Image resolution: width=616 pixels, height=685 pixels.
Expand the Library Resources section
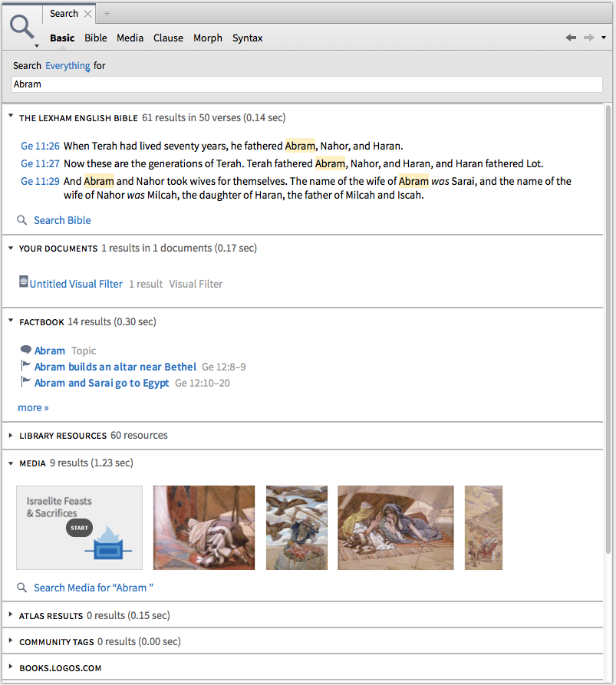[x=11, y=436]
